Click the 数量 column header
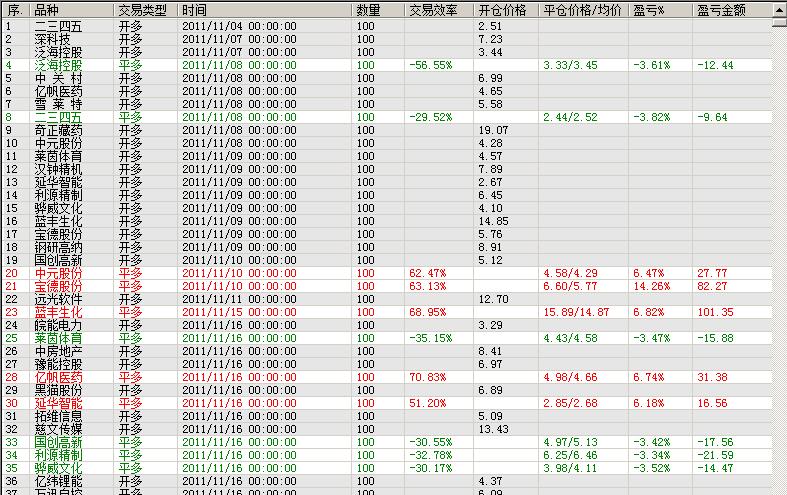 click(x=378, y=10)
